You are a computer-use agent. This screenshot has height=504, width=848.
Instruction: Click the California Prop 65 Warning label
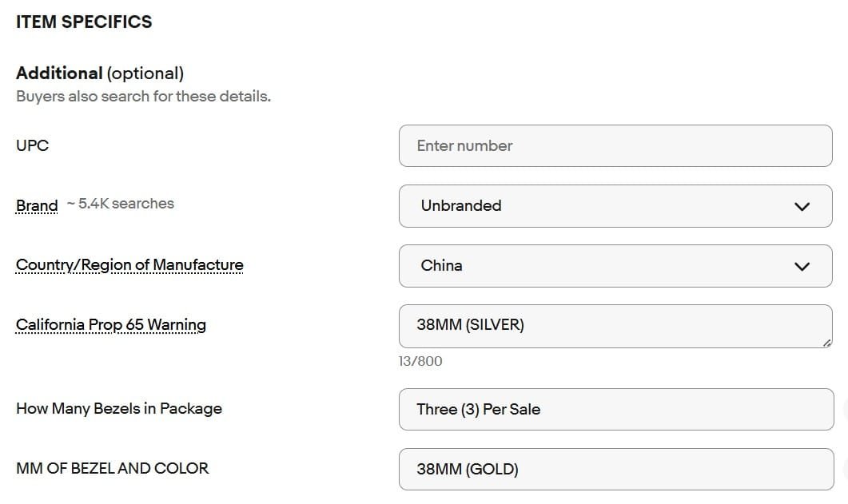point(111,325)
